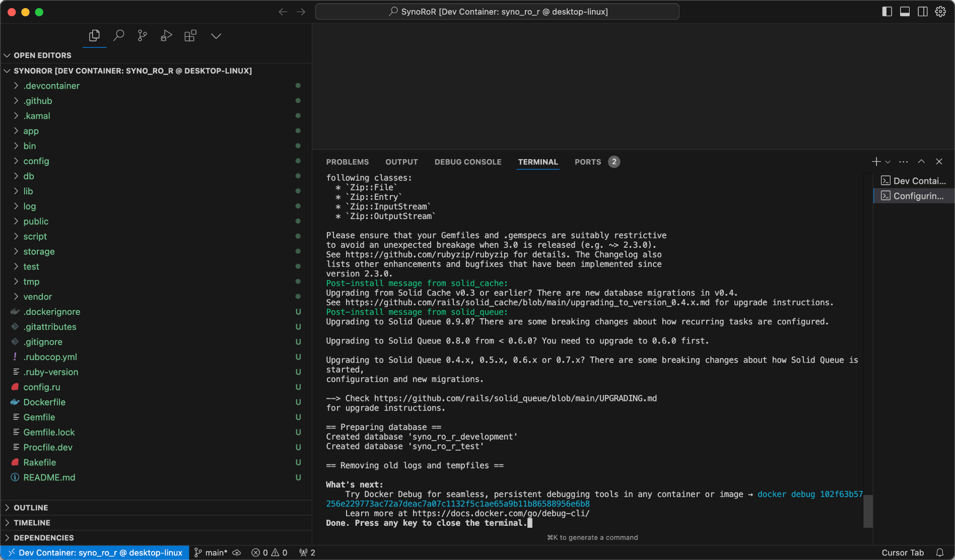Open the Run and Debug view
Screen dimensions: 955x560
click(x=166, y=36)
